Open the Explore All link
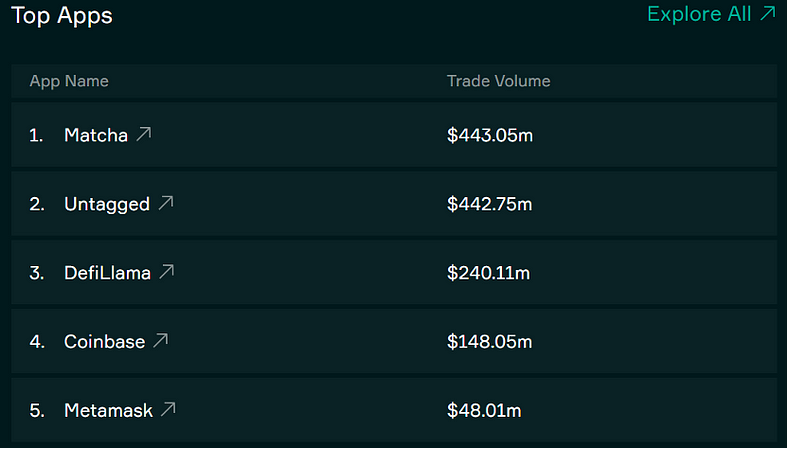The height and width of the screenshot is (449, 788). click(700, 14)
